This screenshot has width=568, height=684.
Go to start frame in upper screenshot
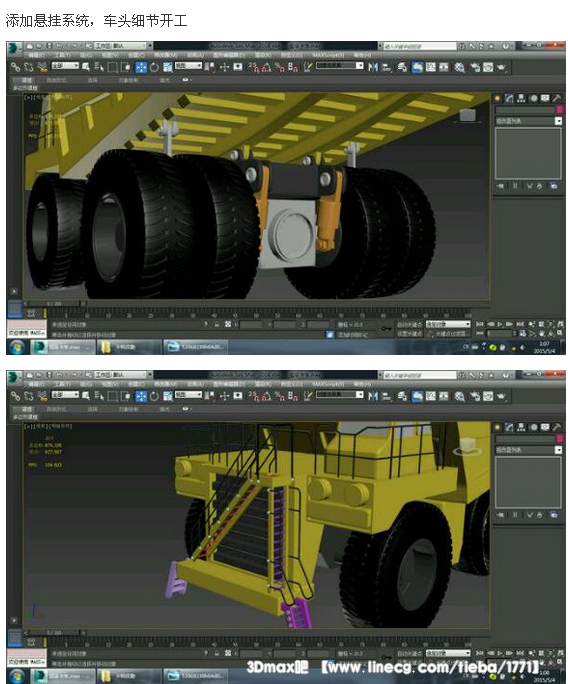pyautogui.click(x=480, y=324)
